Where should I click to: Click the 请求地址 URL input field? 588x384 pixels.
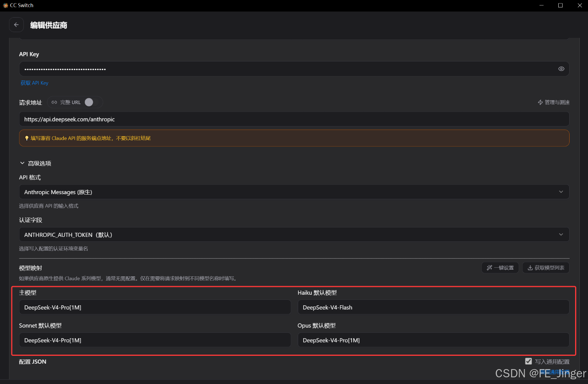tap(294, 119)
